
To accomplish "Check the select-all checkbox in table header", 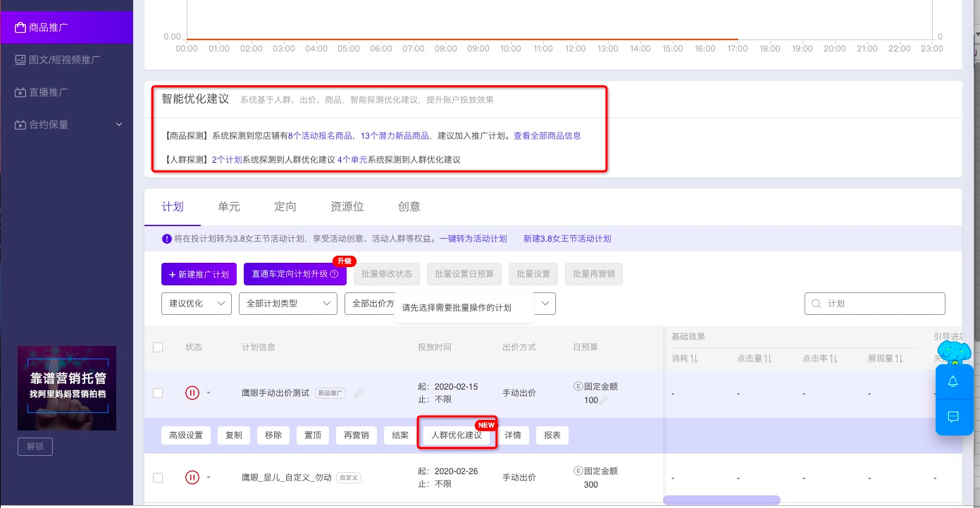I will point(158,347).
